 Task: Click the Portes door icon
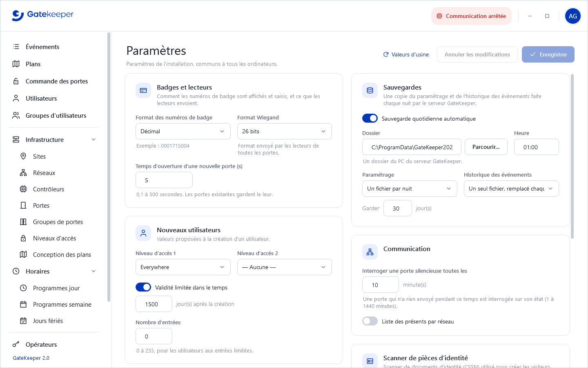click(x=23, y=205)
